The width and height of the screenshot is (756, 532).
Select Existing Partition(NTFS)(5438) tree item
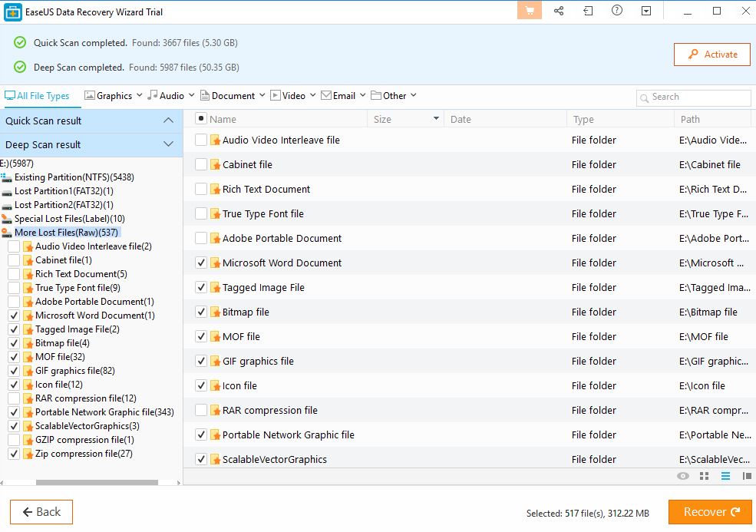pos(74,177)
